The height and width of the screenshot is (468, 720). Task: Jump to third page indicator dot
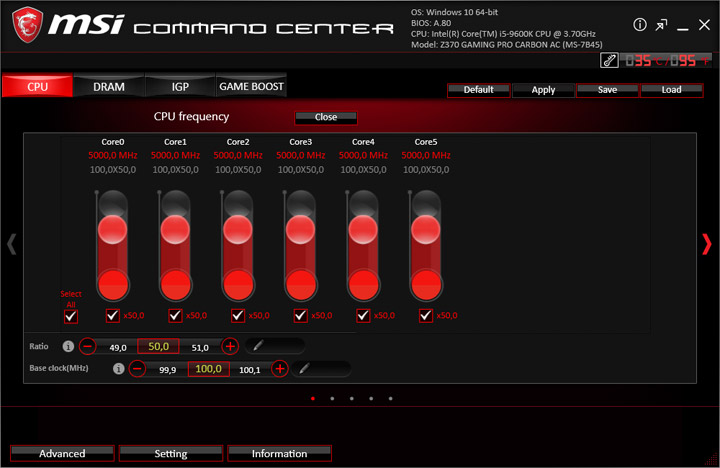352,399
